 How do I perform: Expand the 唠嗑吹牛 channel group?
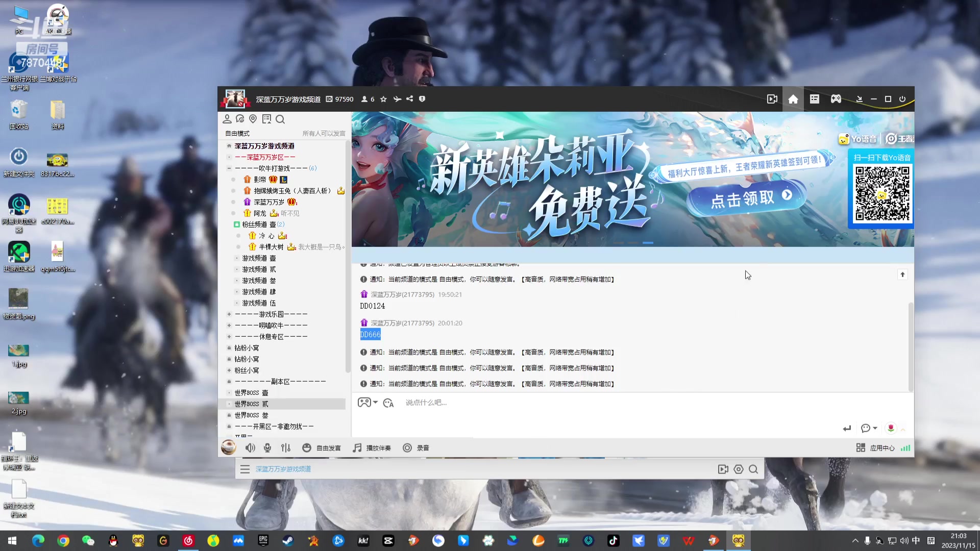click(229, 325)
